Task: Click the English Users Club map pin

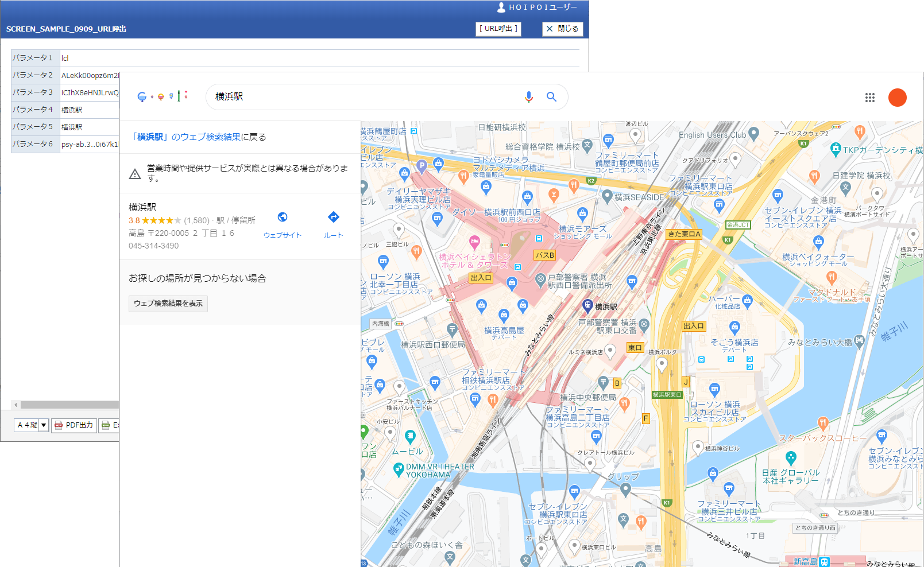Action: coord(754,134)
